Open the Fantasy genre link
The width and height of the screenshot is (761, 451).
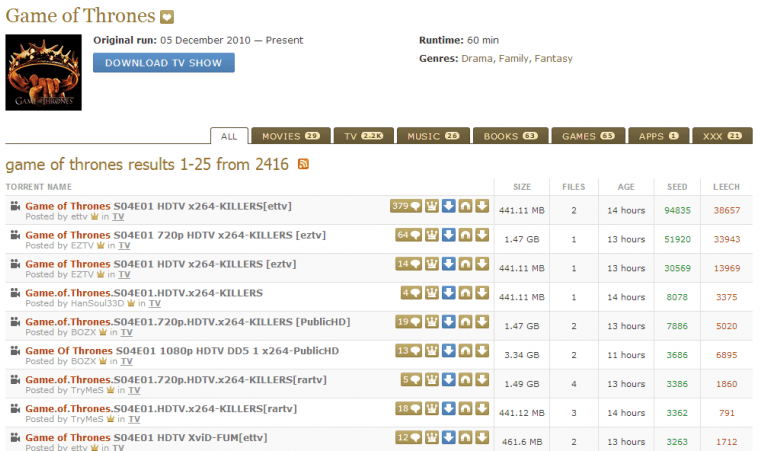coord(554,59)
